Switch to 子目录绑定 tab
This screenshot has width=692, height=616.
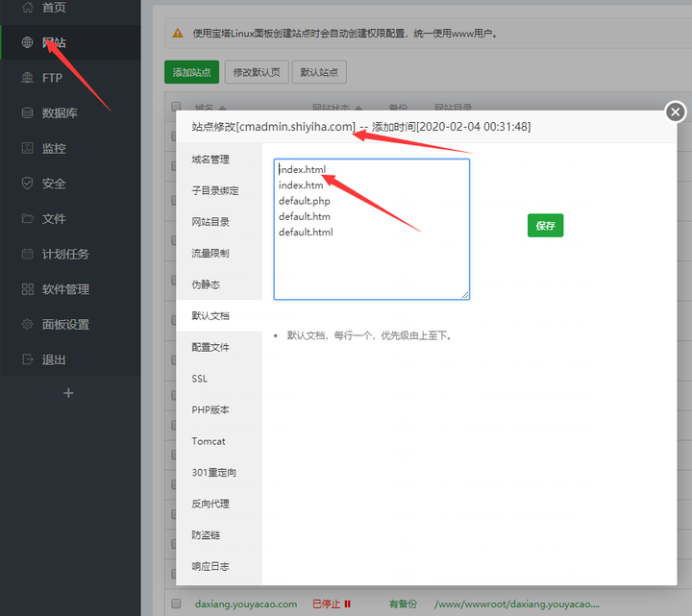click(x=219, y=190)
